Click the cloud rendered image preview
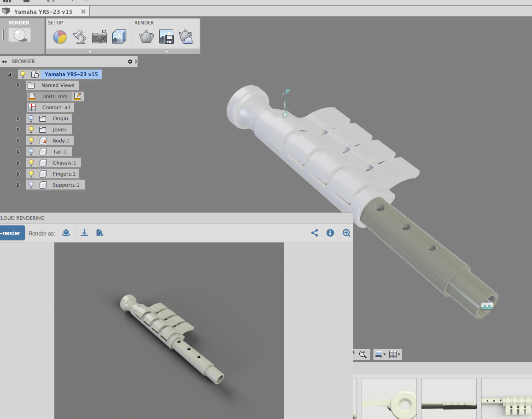Screen dimensions: 532x419 169,330
